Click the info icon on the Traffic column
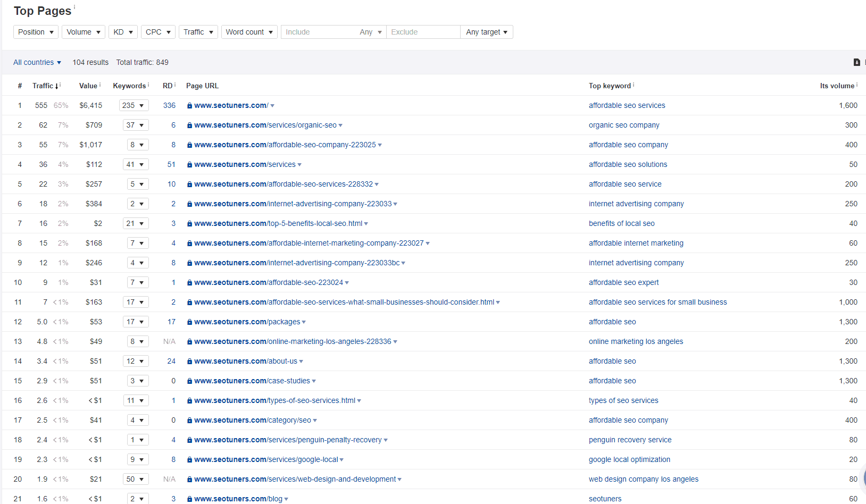This screenshot has height=504, width=866. click(60, 83)
